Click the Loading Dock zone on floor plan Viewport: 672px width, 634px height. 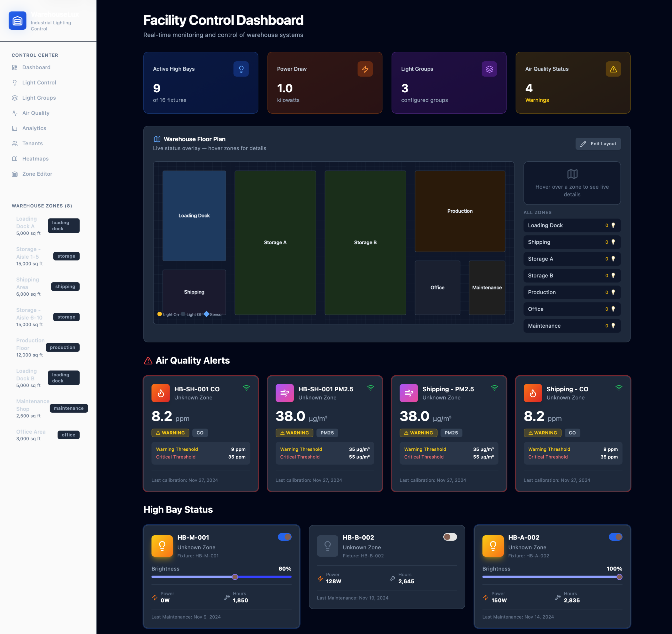coord(194,216)
